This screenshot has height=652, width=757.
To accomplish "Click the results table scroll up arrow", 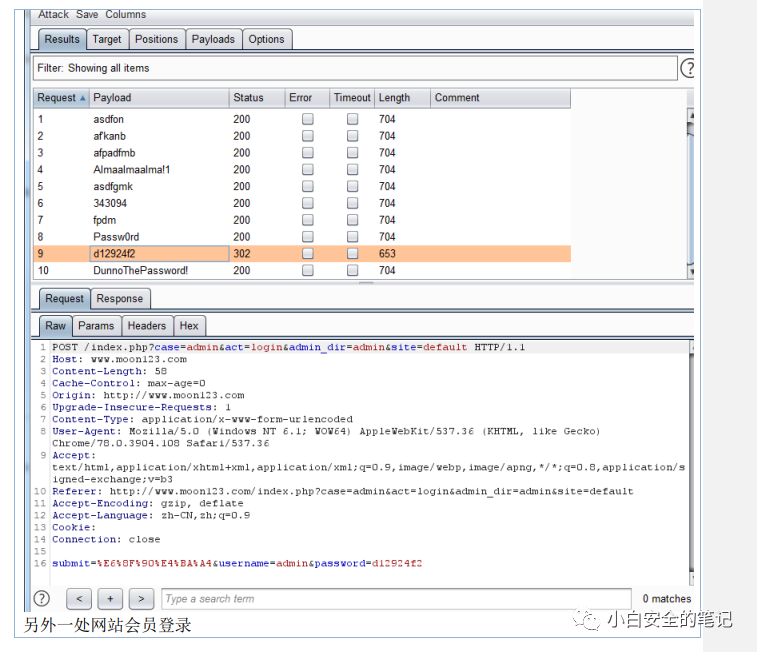I will click(691, 115).
